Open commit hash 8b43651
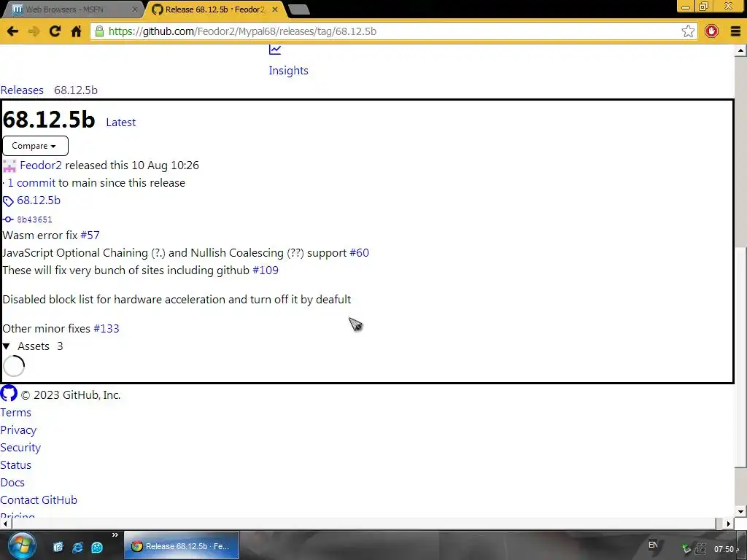This screenshot has width=747, height=560. pyautogui.click(x=34, y=219)
